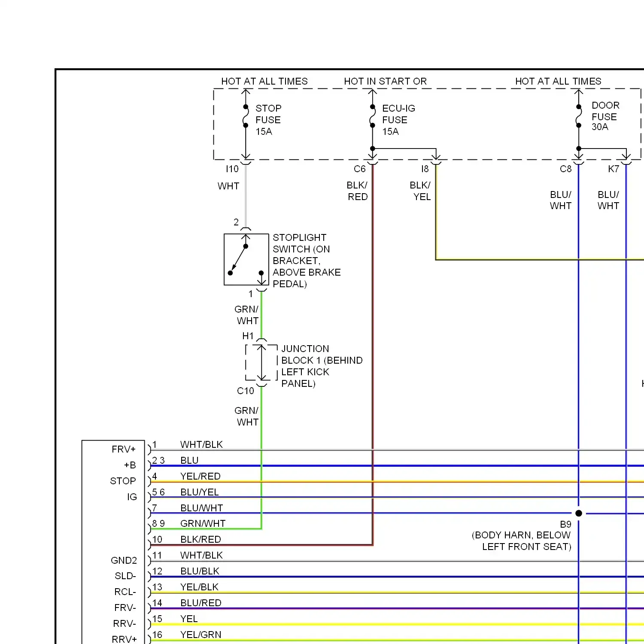Click pin 16 YEL/GRN wire label
The height and width of the screenshot is (644, 644).
201,635
